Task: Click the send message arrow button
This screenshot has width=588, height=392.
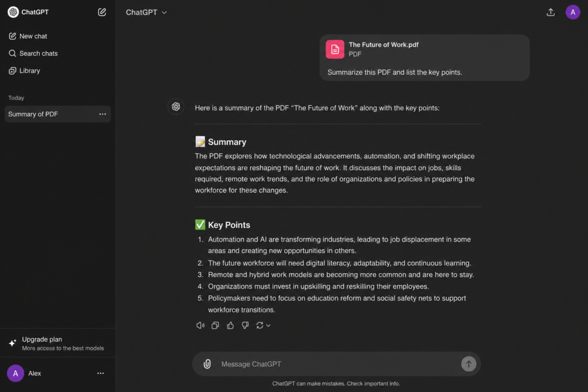Action: [x=468, y=363]
